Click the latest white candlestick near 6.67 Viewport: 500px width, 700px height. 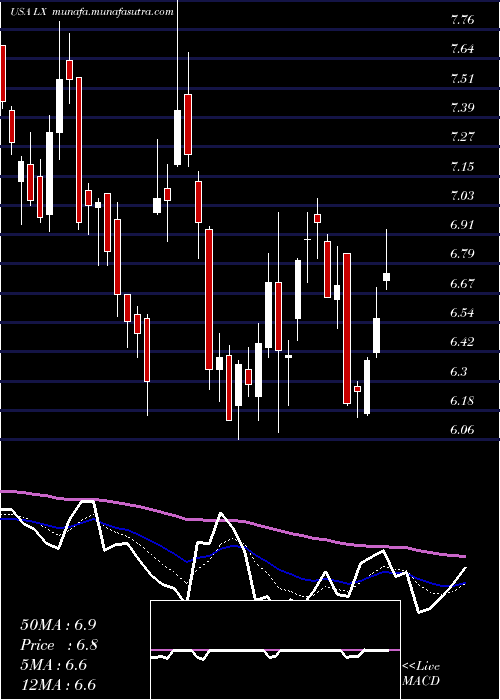click(387, 277)
